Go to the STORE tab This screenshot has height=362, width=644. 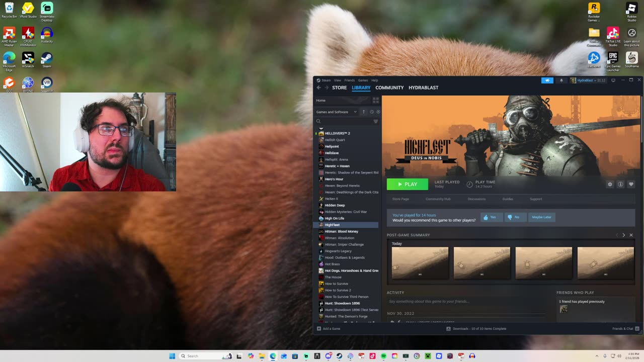[339, 87]
